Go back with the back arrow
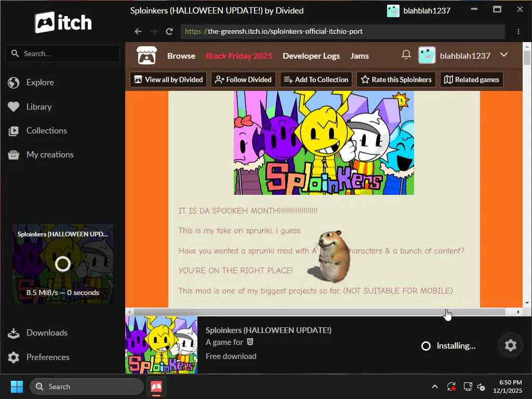532x399 pixels. coord(138,32)
